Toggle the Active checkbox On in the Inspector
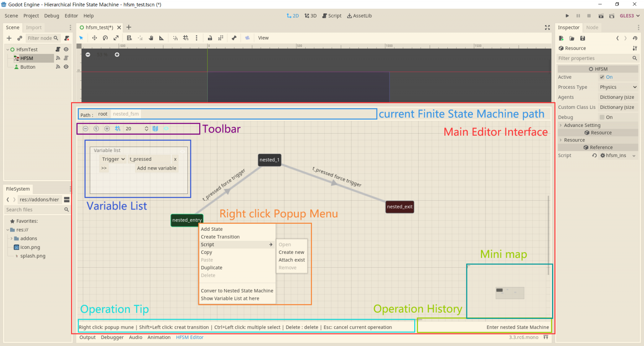Viewport: 644px width, 346px height. click(602, 77)
